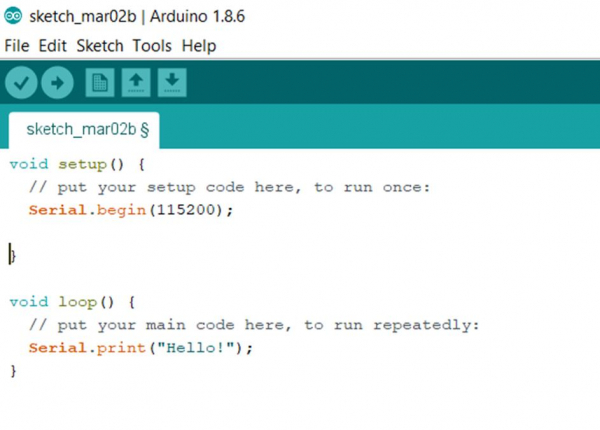Click the 'put your main code here' comment

click(254, 325)
